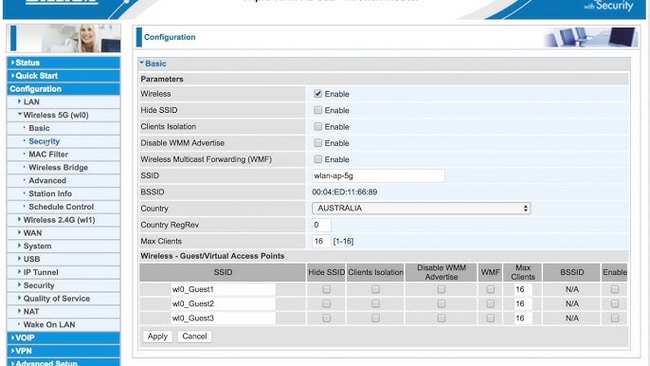Check Disable WMM Advertise for wl0_Guest3
The image size is (650, 366).
point(441,318)
